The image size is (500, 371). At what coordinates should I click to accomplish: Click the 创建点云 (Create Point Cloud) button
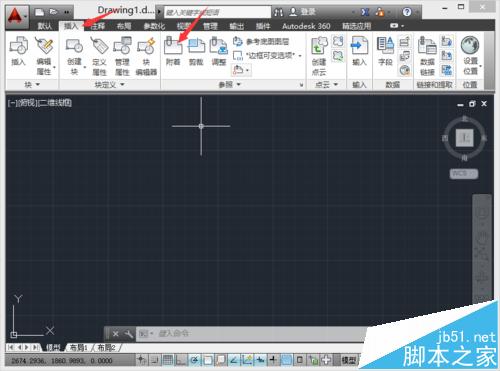point(319,56)
